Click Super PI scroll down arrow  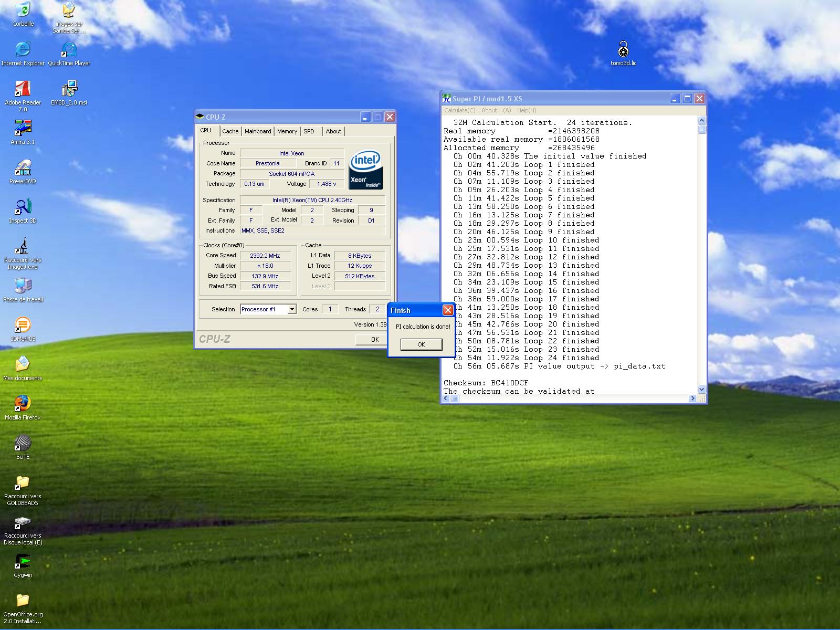click(702, 390)
